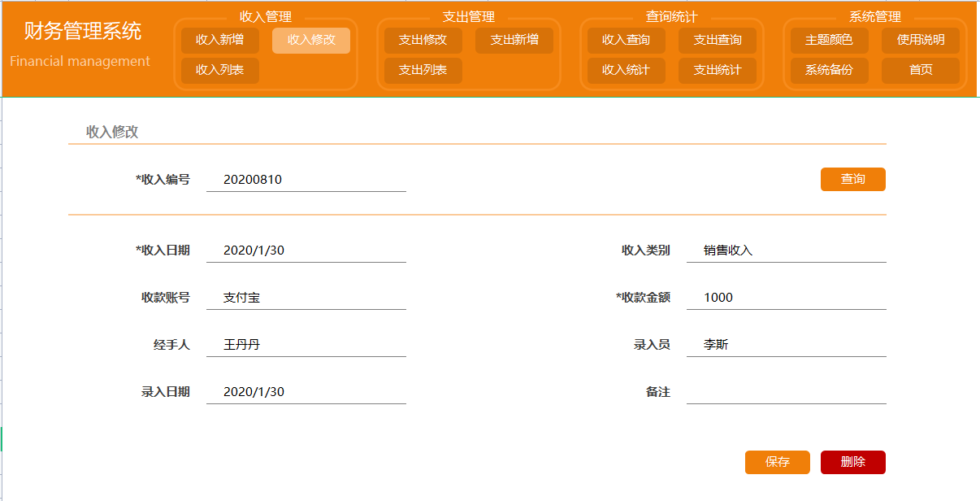The image size is (980, 501).
Task: Open 支出修改 (Modify Expense)
Action: (x=422, y=39)
